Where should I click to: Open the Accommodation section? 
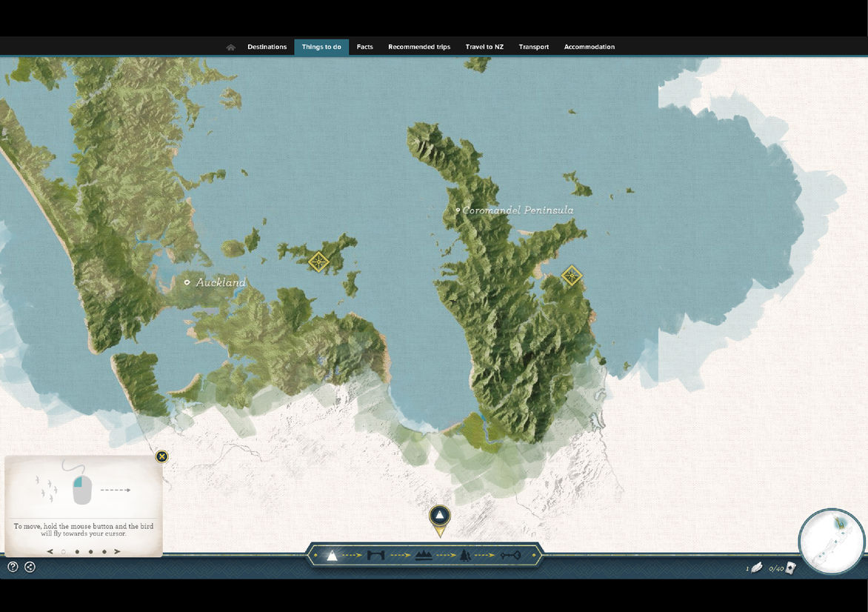(x=590, y=47)
